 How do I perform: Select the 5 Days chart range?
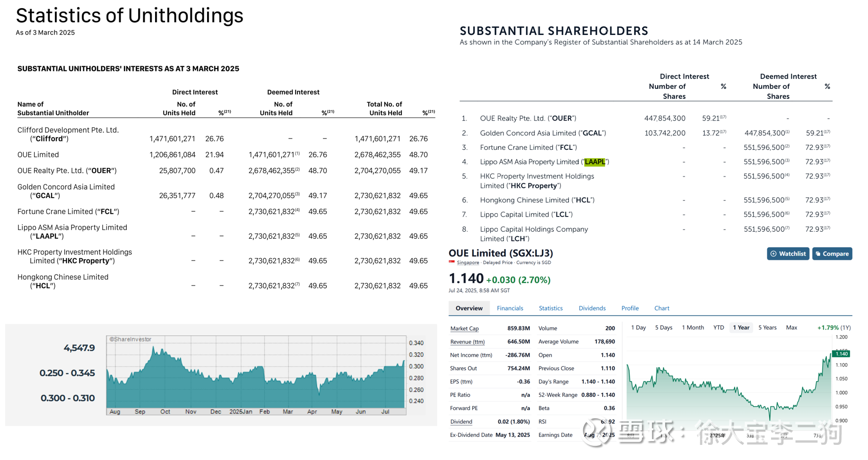click(x=663, y=328)
